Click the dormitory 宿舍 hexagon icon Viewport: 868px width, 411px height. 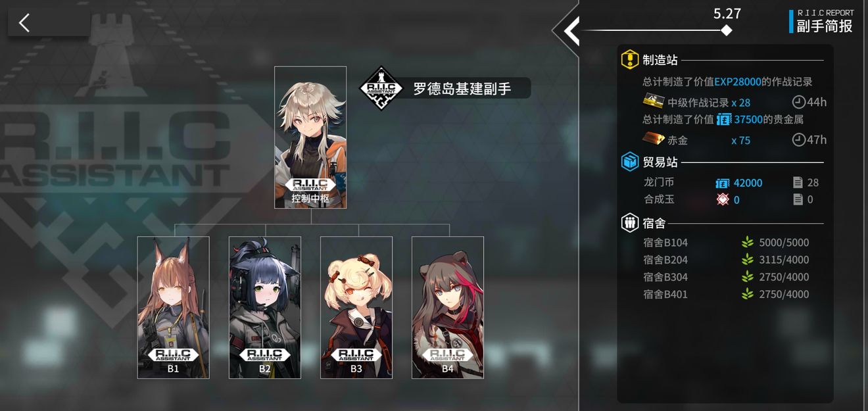pos(630,223)
